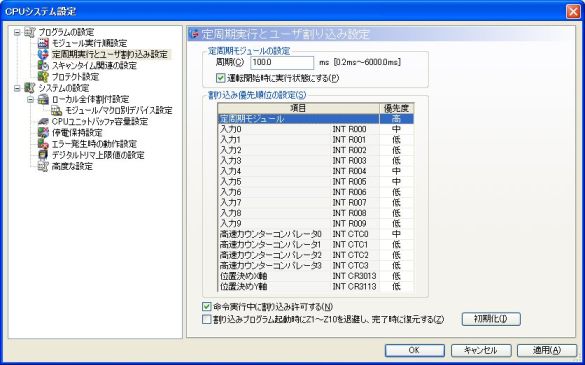Click the プロテクト設定 icon
585x365 pixels.
pos(43,77)
